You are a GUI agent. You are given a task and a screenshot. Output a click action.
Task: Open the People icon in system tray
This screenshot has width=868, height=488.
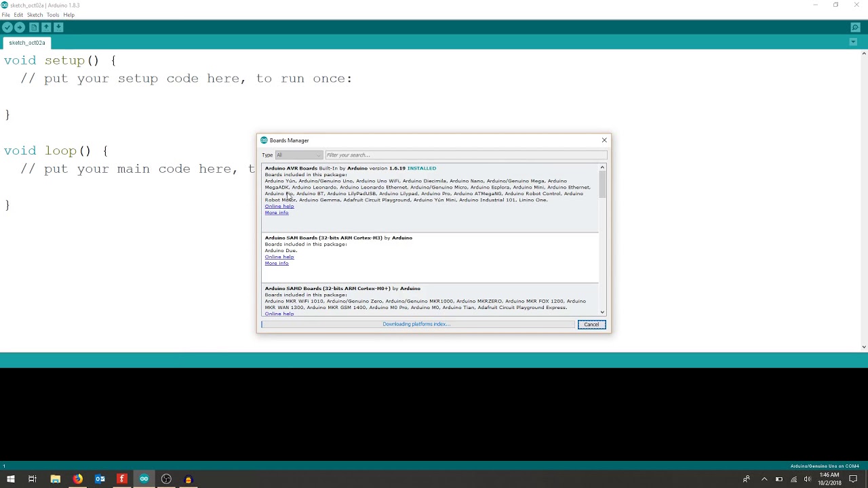tap(747, 479)
